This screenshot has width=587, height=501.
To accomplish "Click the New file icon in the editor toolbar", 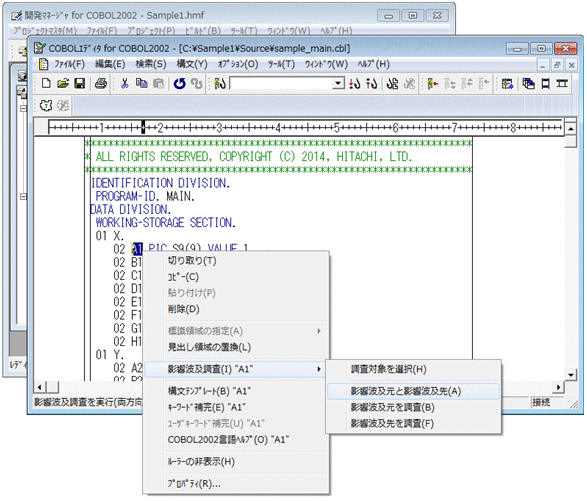I will (x=46, y=83).
